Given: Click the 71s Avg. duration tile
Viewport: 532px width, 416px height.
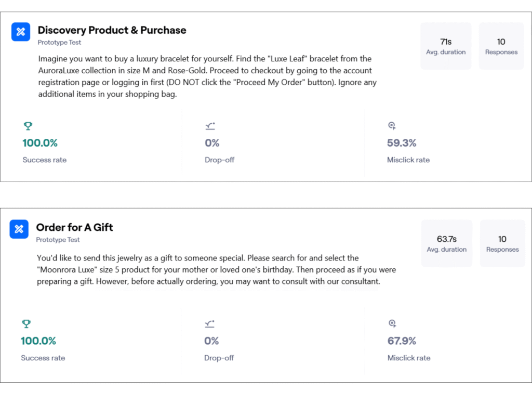Looking at the screenshot, I should (x=446, y=46).
